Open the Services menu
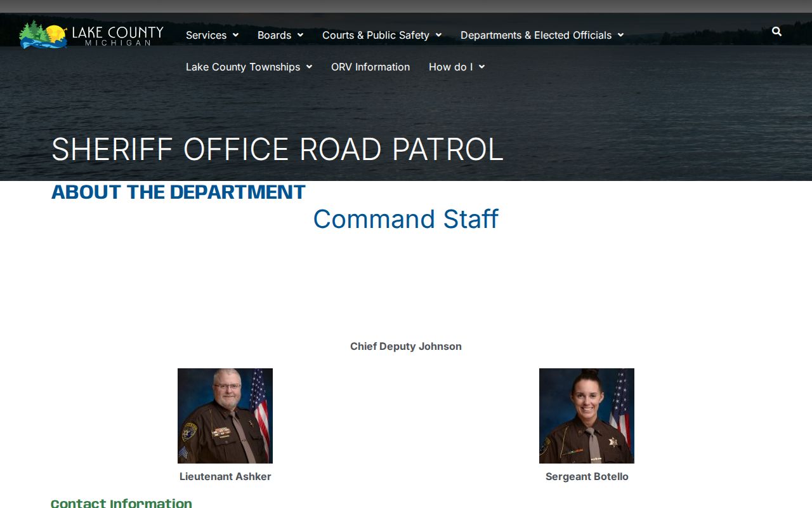 coord(206,35)
